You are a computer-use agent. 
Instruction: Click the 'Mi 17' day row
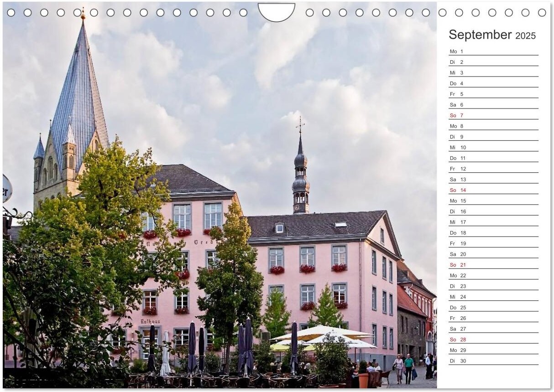[x=493, y=222]
